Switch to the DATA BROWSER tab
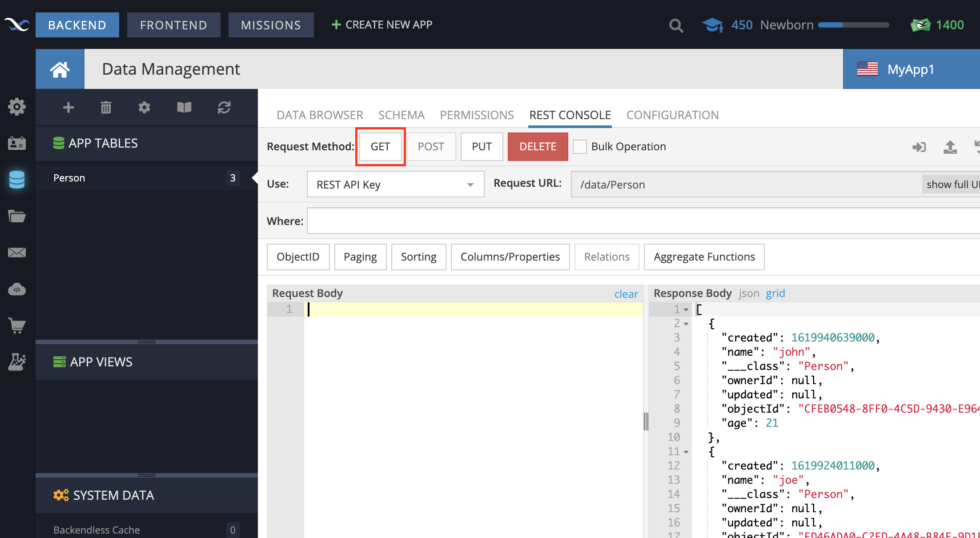980x538 pixels. 320,115
